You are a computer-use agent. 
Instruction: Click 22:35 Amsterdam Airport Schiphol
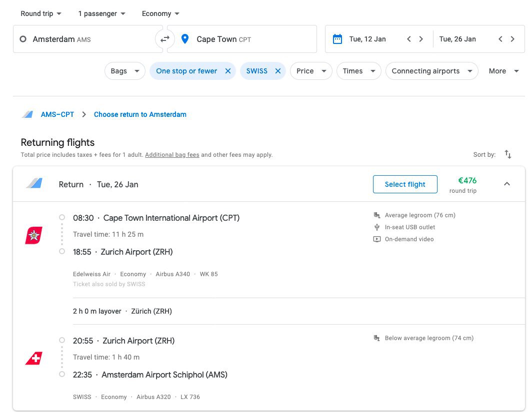pyautogui.click(x=150, y=375)
